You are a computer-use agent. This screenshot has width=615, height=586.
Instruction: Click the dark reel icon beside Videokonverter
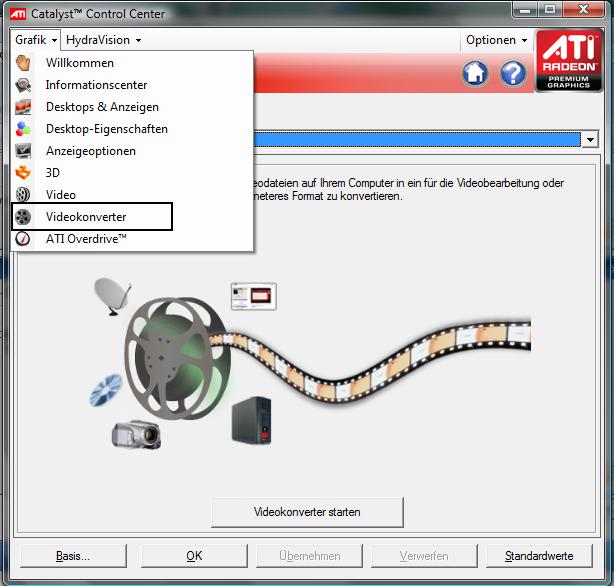pyautogui.click(x=23, y=217)
